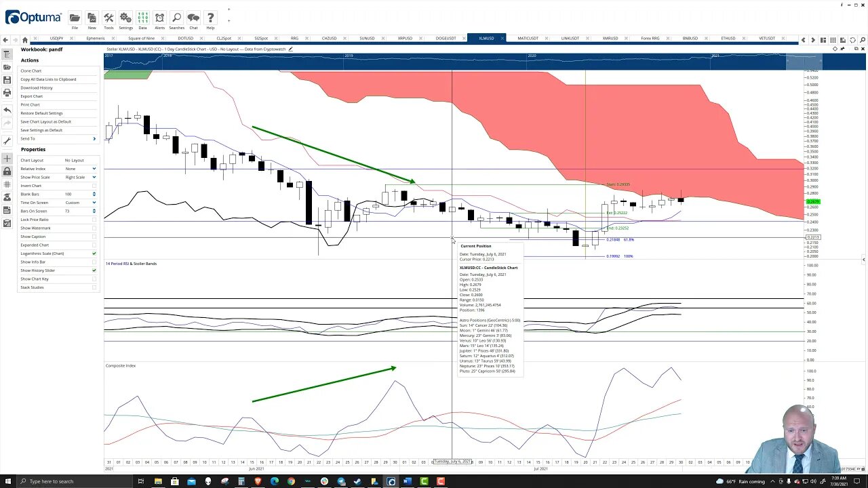Click the structure panel icon atop left sidebar
The width and height of the screenshot is (868, 488).
7,54
